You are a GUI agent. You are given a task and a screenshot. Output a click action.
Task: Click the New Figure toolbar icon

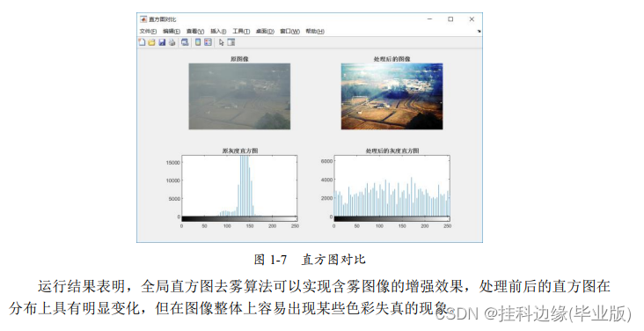[x=143, y=42]
